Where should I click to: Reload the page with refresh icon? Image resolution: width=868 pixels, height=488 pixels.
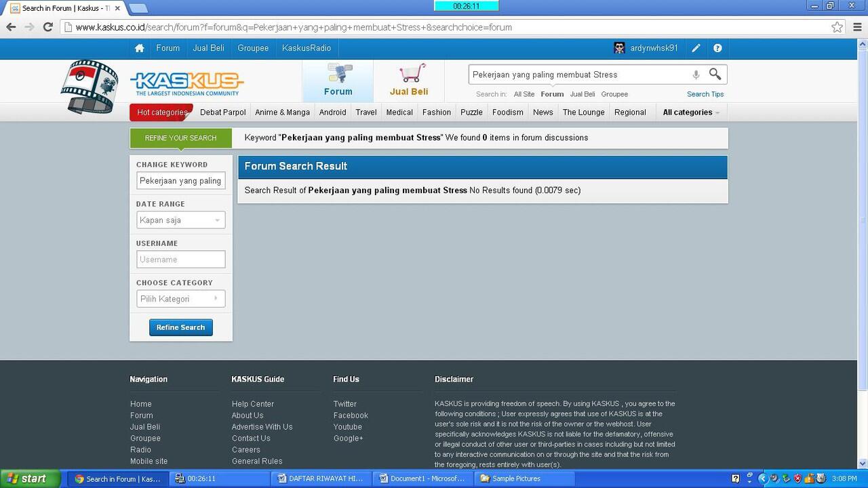pos(47,27)
